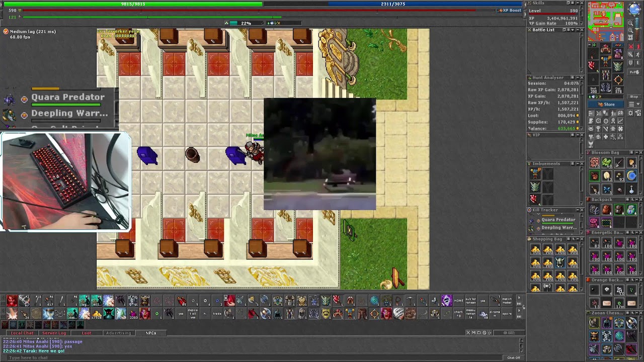644x362 pixels.
Task: Open the Store
Action: coord(606,104)
